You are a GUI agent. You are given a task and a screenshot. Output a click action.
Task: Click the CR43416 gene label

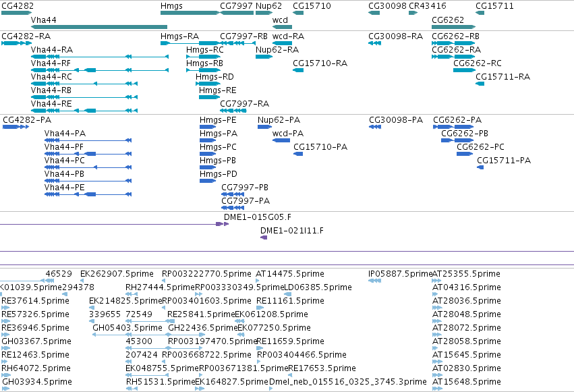(x=428, y=6)
